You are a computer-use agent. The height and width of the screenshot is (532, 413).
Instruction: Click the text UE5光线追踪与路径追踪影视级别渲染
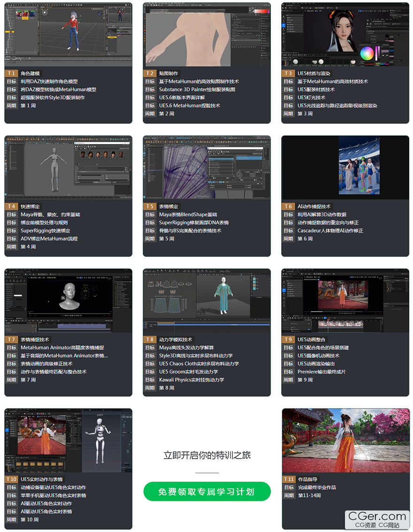pos(337,106)
